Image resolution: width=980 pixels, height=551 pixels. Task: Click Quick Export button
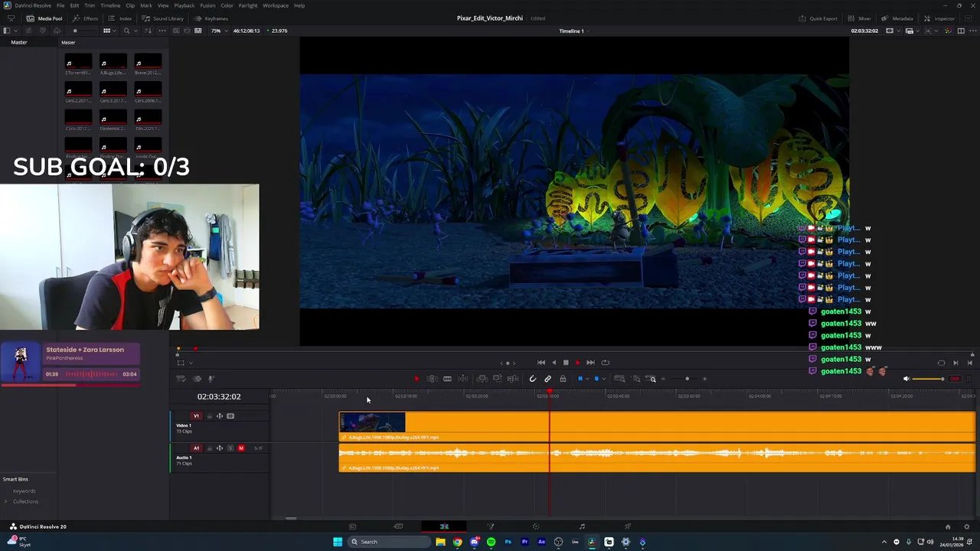click(818, 18)
